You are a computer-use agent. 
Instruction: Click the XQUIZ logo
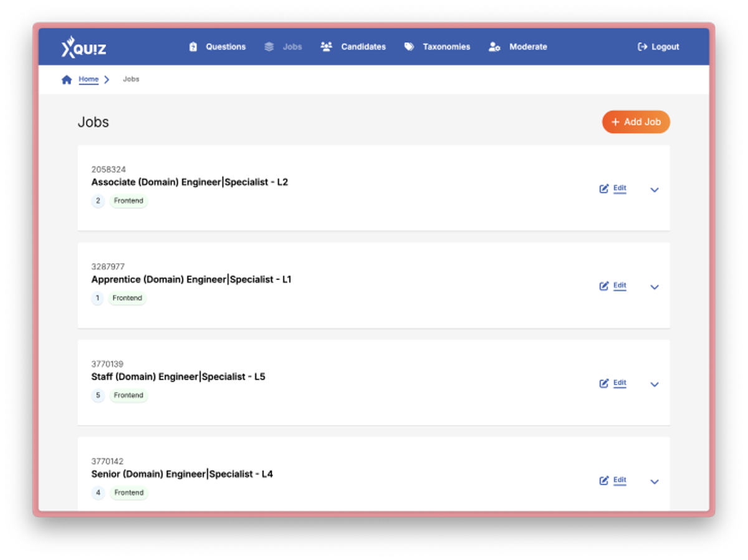pos(84,47)
